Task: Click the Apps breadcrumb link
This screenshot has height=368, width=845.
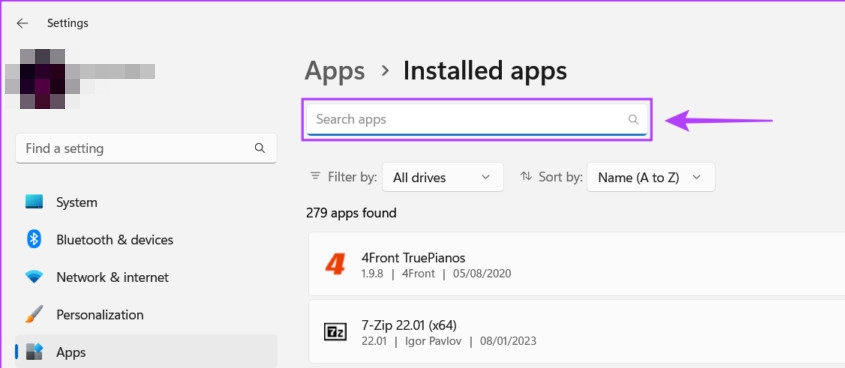Action: [335, 71]
